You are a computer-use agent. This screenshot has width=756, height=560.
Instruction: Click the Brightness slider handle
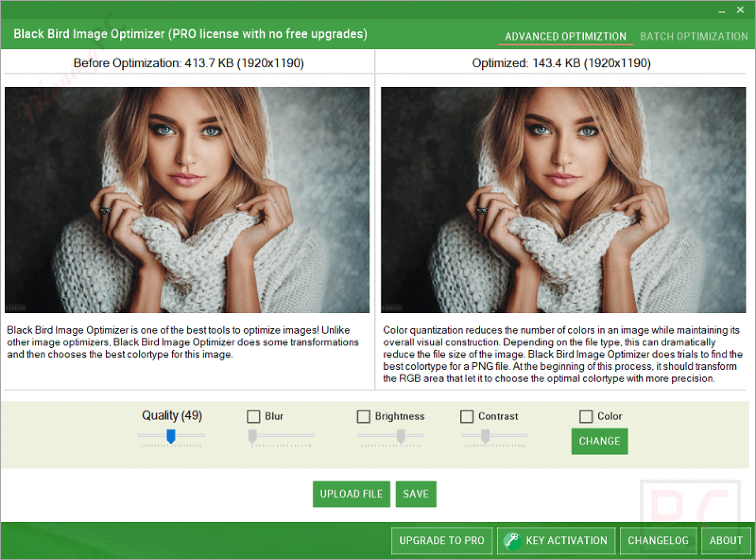coord(401,436)
